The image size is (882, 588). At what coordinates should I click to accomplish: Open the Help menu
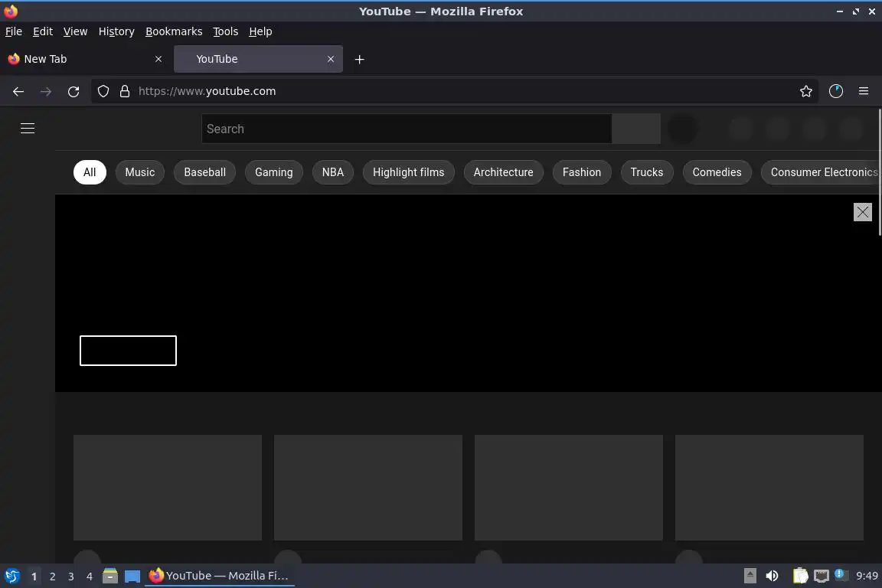[x=260, y=31]
